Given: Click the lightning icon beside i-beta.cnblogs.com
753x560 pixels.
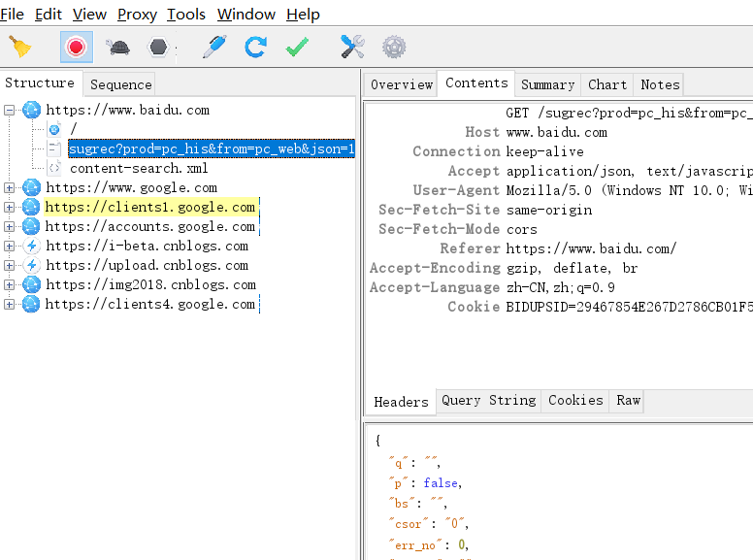Looking at the screenshot, I should click(32, 246).
